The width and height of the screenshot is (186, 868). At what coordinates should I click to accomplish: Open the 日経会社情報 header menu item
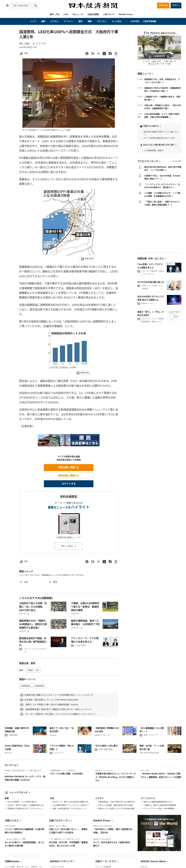93,14
